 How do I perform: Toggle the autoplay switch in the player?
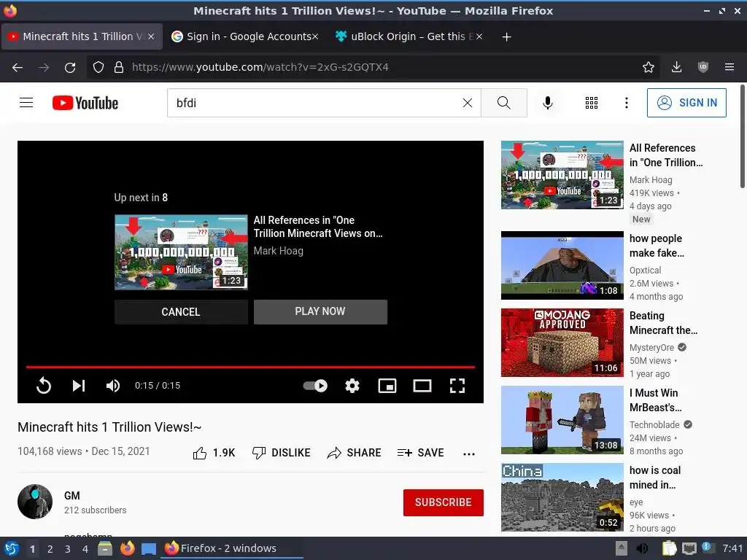(x=315, y=385)
